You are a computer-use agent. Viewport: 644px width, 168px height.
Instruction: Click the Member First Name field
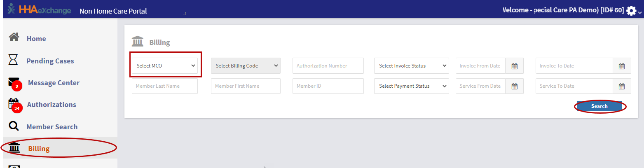pos(246,86)
